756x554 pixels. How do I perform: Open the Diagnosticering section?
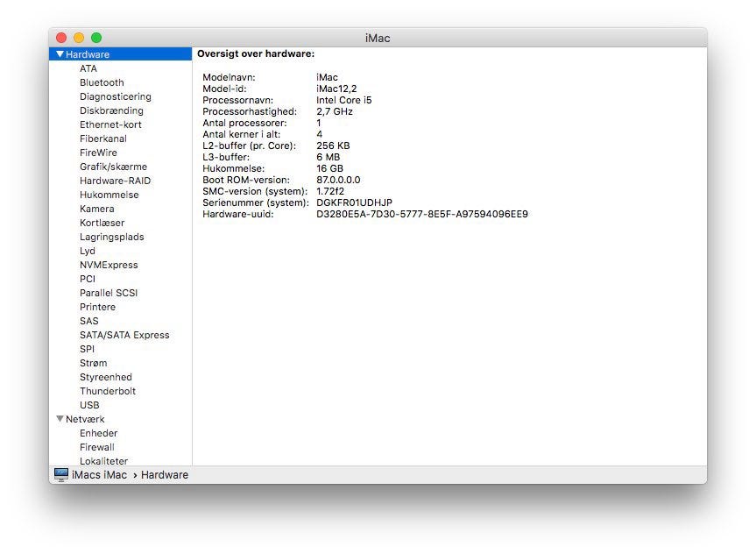(116, 96)
